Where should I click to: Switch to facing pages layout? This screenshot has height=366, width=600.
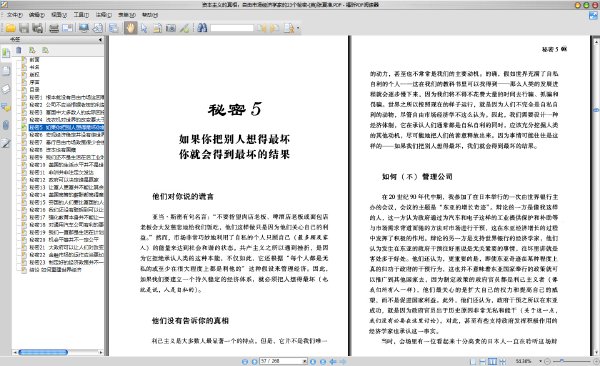(492, 361)
